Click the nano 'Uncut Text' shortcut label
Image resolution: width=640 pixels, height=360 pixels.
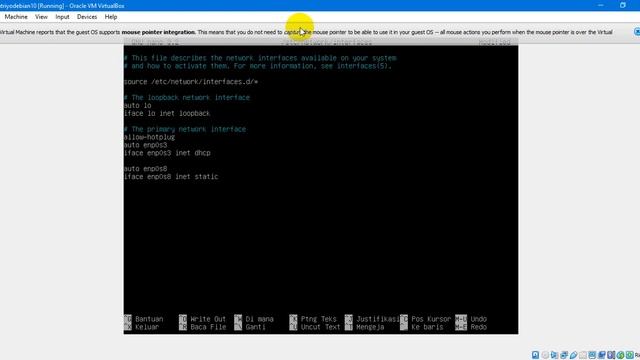tap(320, 327)
